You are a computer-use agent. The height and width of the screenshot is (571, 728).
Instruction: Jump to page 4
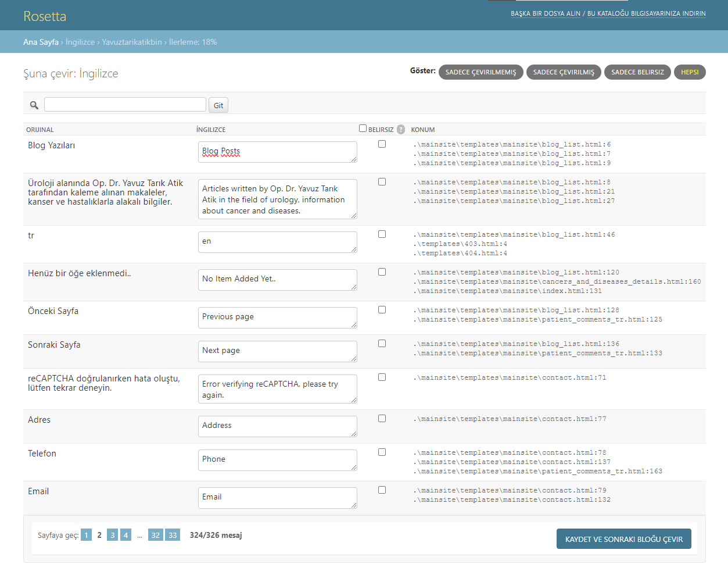[125, 535]
